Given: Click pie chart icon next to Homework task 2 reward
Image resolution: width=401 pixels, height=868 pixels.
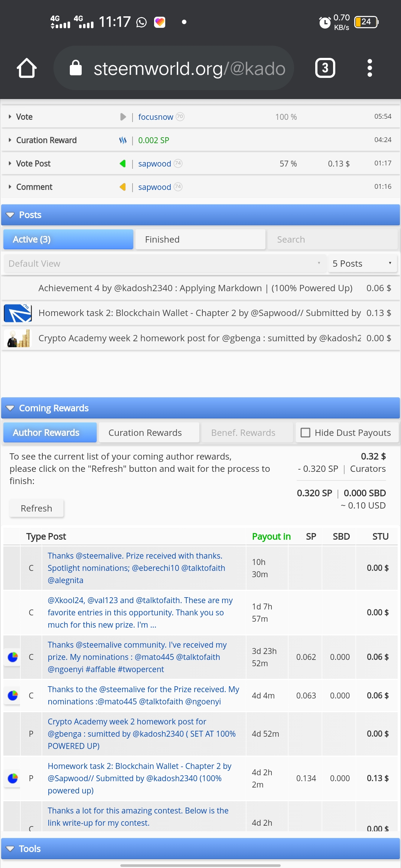Looking at the screenshot, I should (13, 778).
